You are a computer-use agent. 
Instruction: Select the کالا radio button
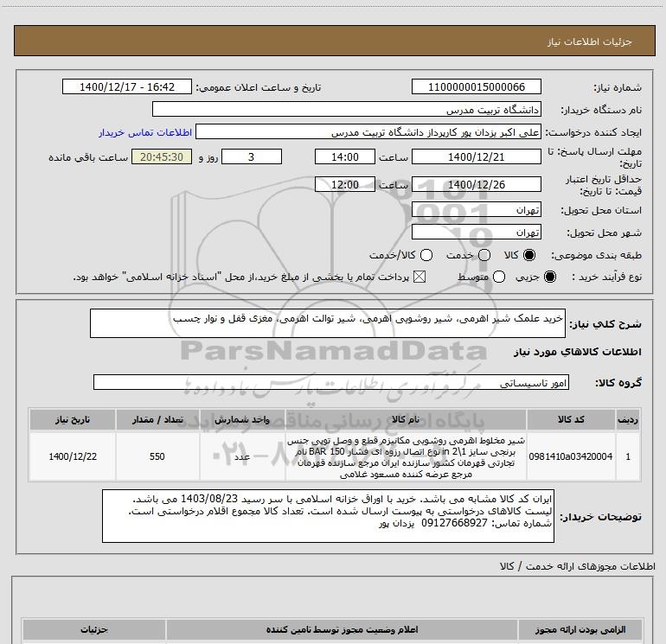pos(529,255)
